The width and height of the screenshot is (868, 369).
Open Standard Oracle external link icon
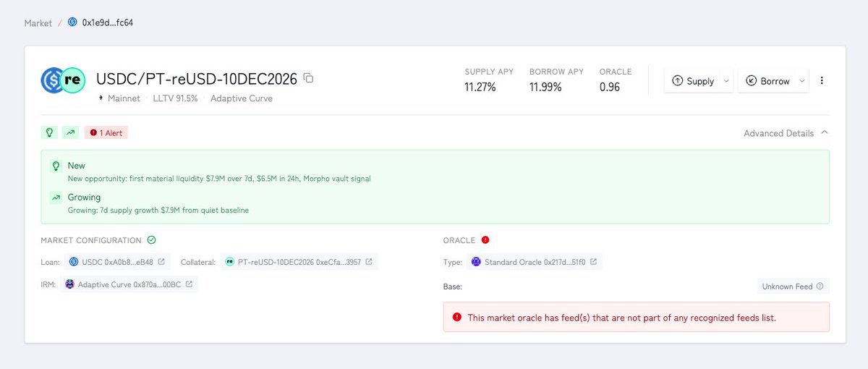click(x=594, y=261)
